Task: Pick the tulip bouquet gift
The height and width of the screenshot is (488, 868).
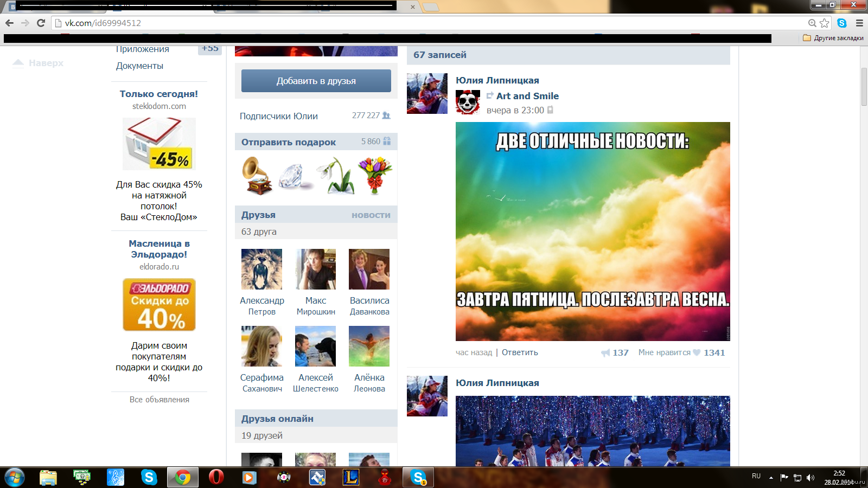Action: click(375, 176)
